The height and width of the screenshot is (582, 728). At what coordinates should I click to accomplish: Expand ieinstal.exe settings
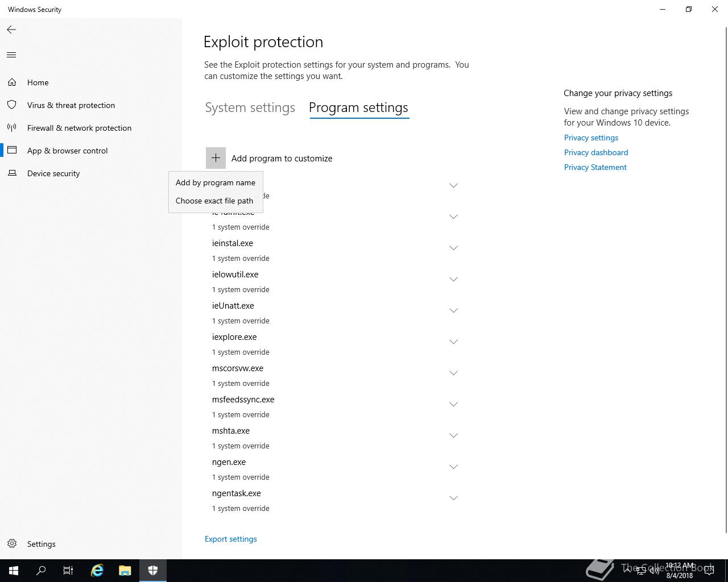(x=453, y=248)
